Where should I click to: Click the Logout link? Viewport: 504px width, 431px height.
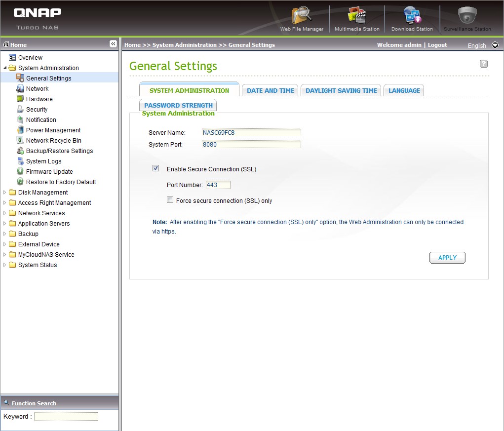coord(437,45)
